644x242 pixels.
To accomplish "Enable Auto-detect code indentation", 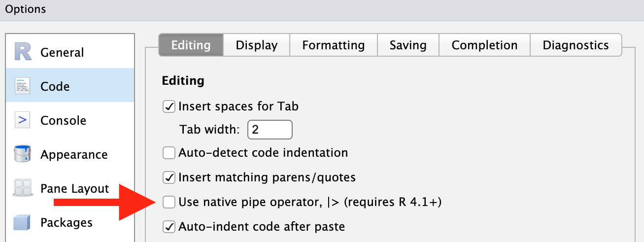I will (169, 153).
